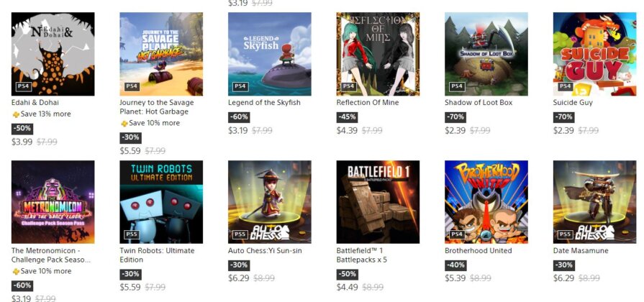
Task: Open the Shadow of Loot Box thumbnail
Action: click(486, 54)
